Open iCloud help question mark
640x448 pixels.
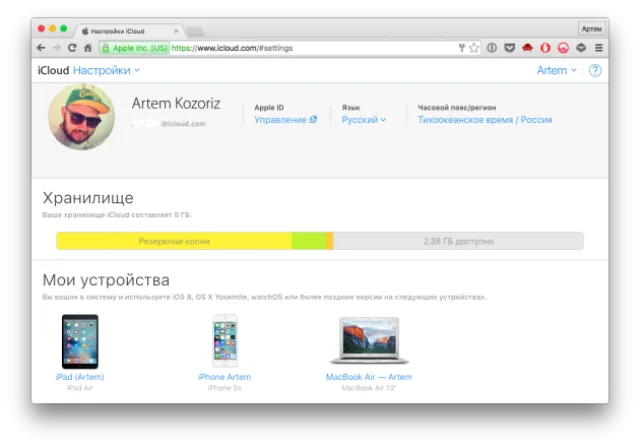pos(595,71)
